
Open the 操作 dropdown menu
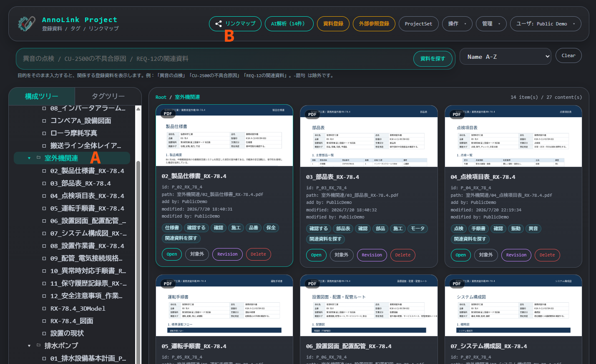(457, 24)
